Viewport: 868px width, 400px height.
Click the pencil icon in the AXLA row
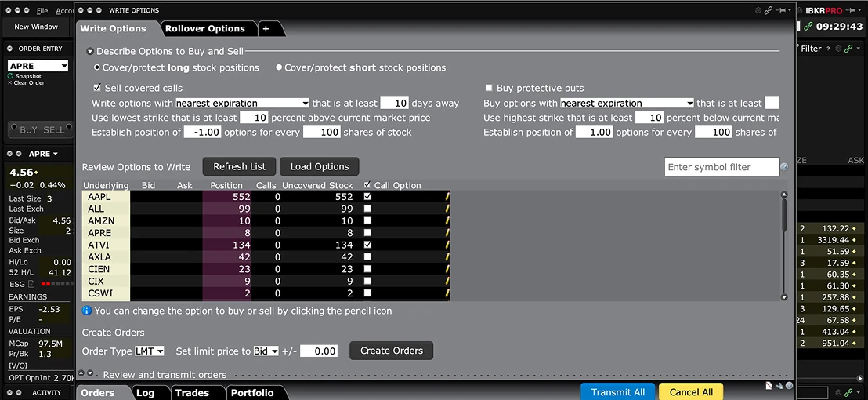447,257
